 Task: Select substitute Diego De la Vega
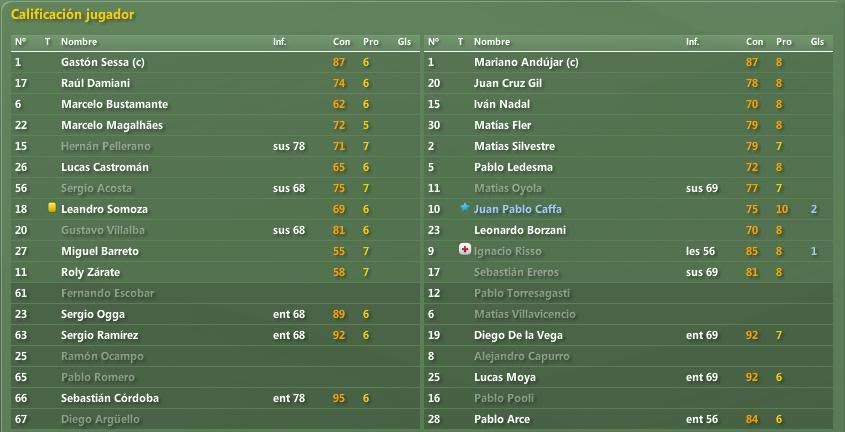pyautogui.click(x=628, y=336)
